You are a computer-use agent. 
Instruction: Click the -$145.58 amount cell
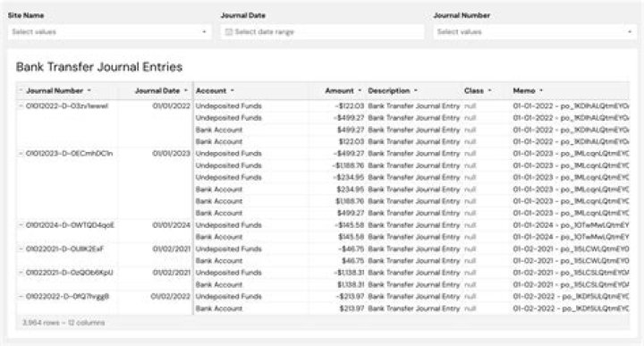tap(349, 225)
